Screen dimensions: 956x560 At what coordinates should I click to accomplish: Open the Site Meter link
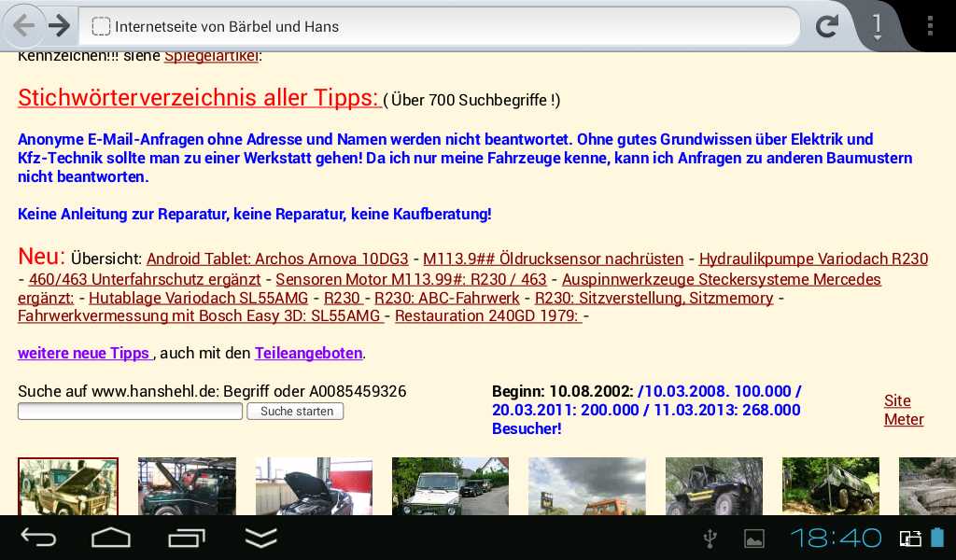point(904,410)
